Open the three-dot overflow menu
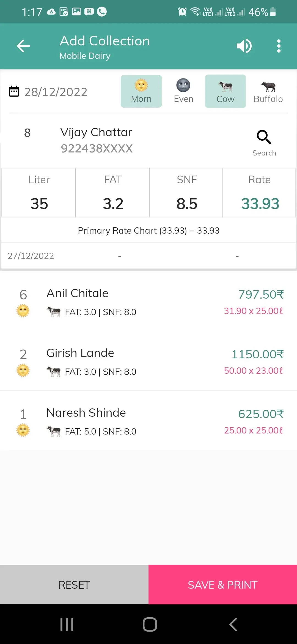Viewport: 297px width, 644px height. 279,46
